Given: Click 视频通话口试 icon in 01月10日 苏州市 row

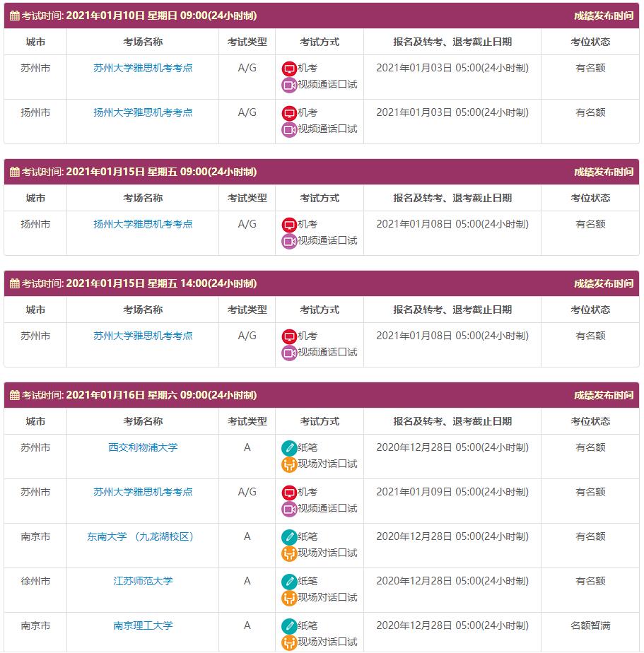Looking at the screenshot, I should tap(289, 86).
